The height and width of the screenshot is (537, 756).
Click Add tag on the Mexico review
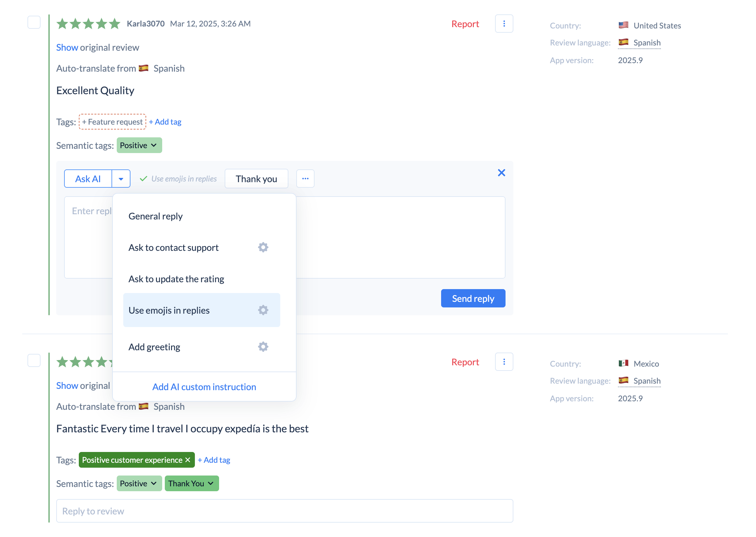coord(214,460)
